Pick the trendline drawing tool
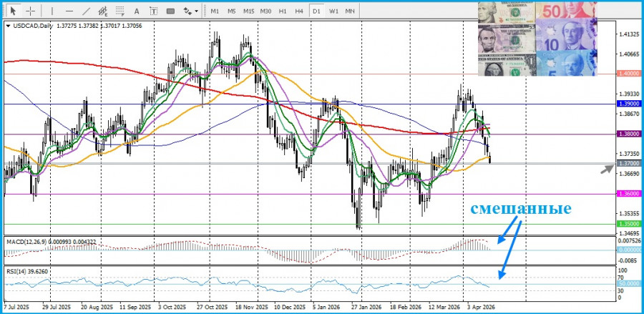 87,11
